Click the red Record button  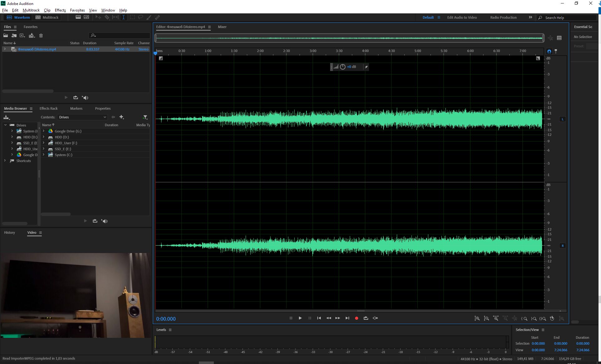357,318
